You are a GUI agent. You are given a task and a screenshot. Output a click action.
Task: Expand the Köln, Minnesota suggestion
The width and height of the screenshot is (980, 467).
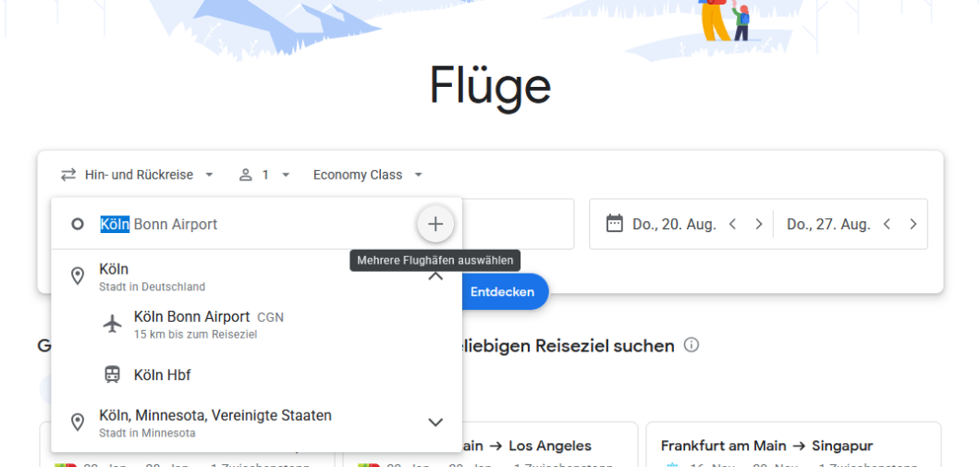[435, 423]
